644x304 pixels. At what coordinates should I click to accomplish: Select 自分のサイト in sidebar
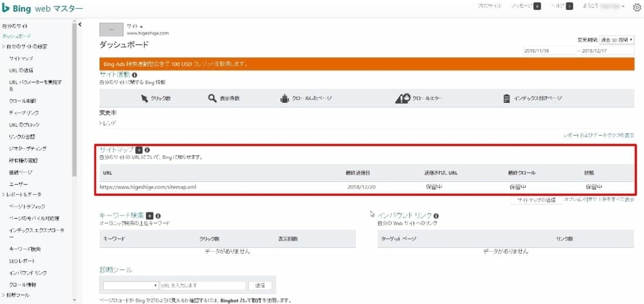tap(15, 26)
